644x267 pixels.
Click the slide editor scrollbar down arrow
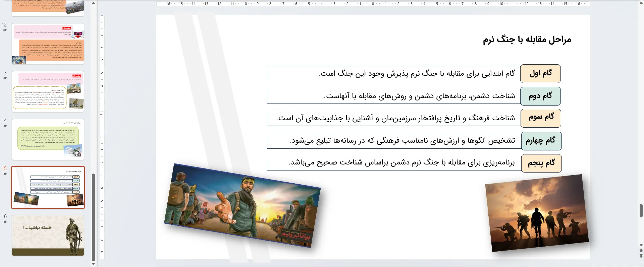tap(641, 245)
